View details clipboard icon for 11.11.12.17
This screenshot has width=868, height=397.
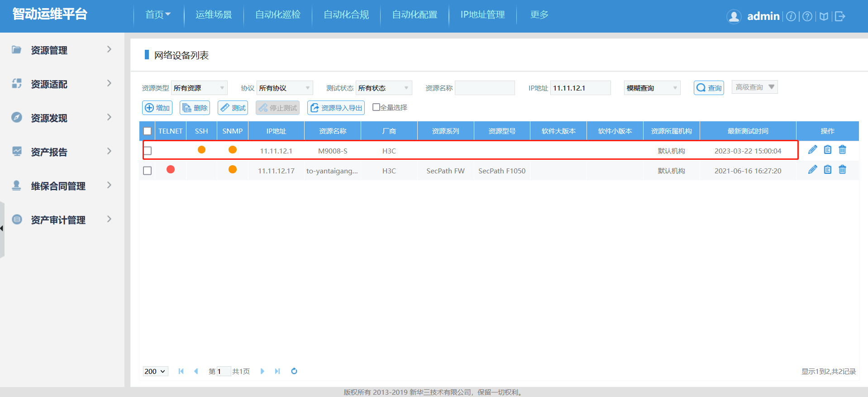[x=828, y=169]
